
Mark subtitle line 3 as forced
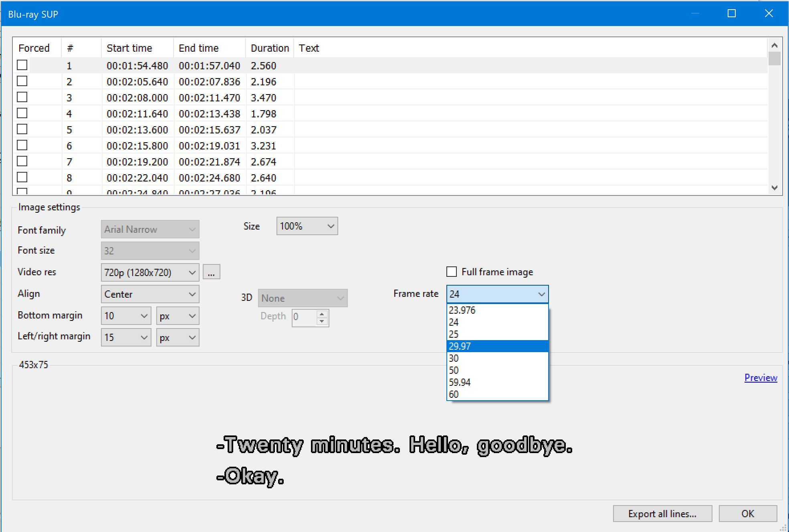click(22, 97)
